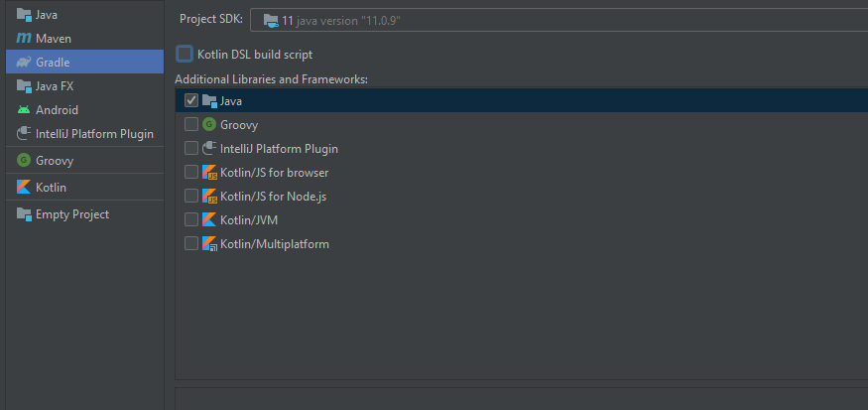Image resolution: width=868 pixels, height=410 pixels.
Task: Click the 'Project SDK:' label
Action: 211,19
